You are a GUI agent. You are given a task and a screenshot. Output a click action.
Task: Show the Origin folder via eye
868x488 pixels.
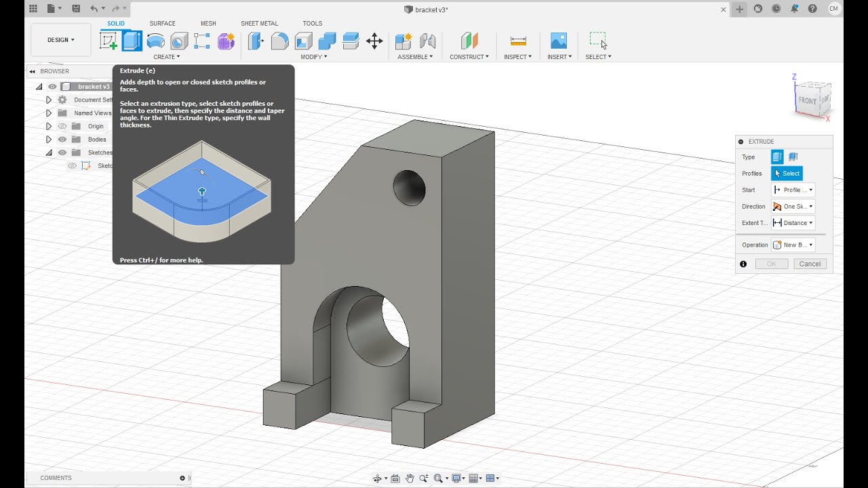[x=62, y=126]
